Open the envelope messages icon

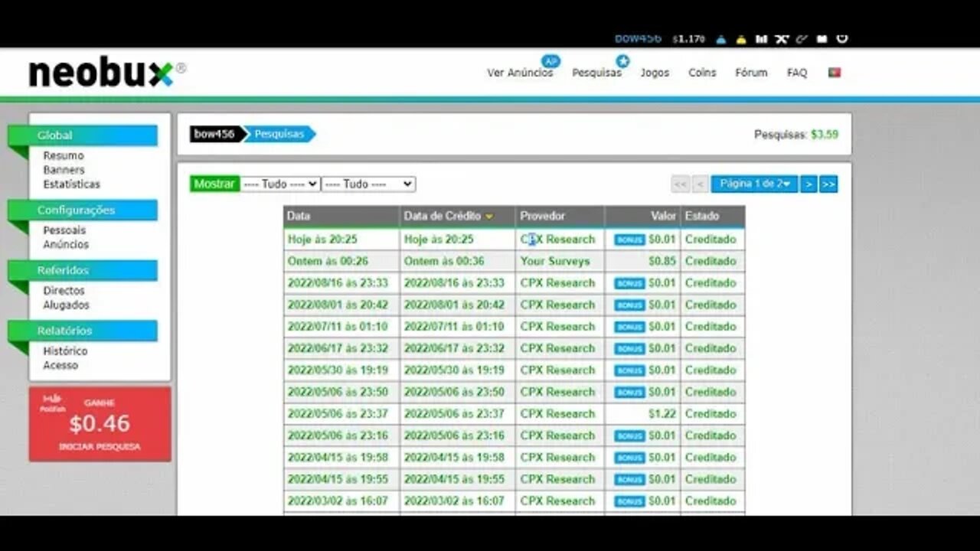822,39
